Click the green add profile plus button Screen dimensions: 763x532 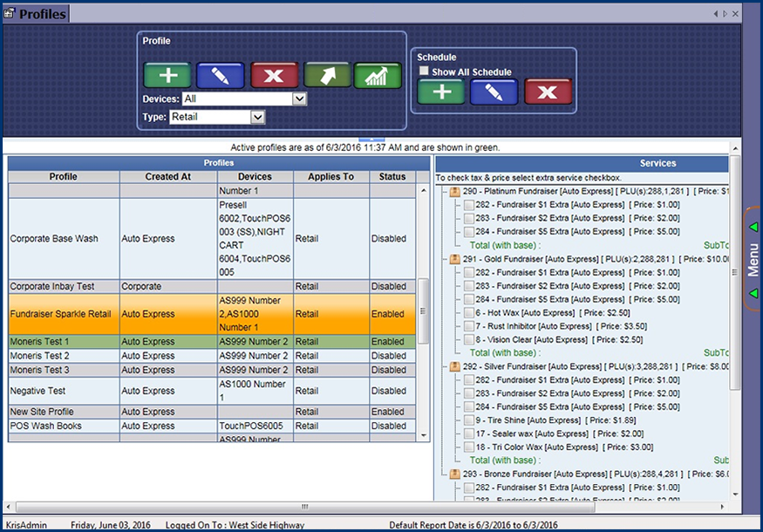click(167, 76)
